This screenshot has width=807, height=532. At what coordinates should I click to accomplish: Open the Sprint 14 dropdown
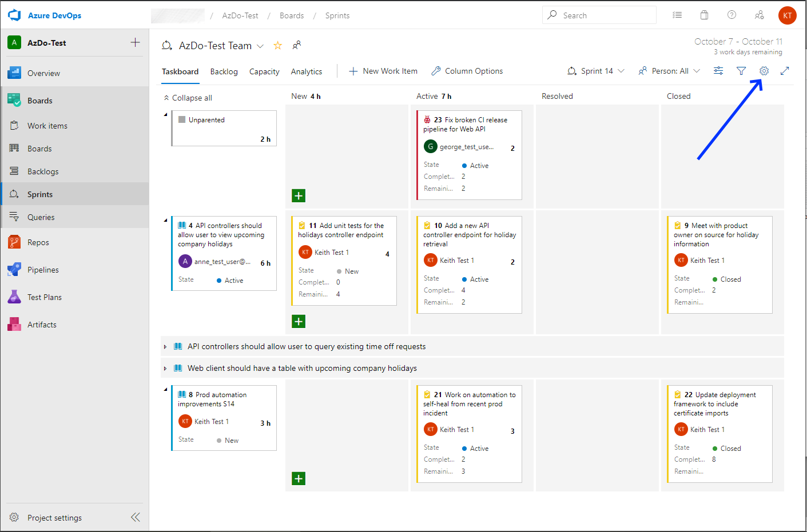point(595,71)
